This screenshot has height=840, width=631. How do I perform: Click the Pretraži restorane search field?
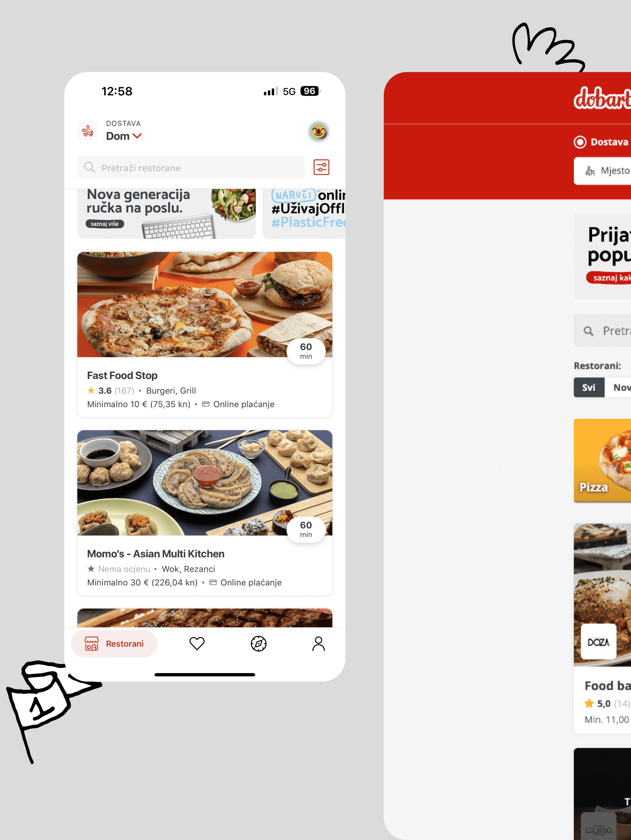[x=191, y=168]
